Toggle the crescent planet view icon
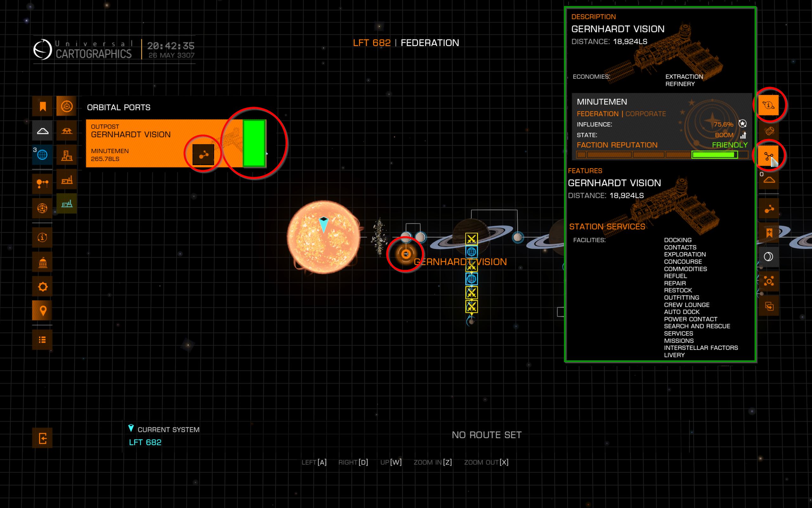The height and width of the screenshot is (508, 812). click(x=768, y=257)
